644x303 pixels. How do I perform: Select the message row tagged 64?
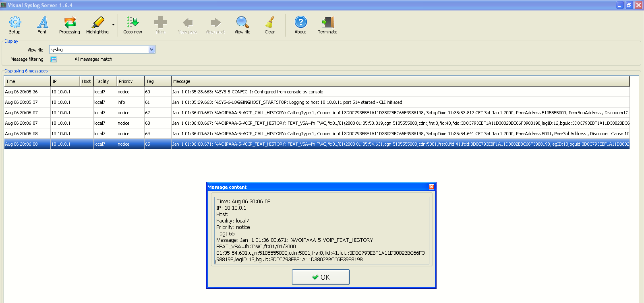click(317, 134)
